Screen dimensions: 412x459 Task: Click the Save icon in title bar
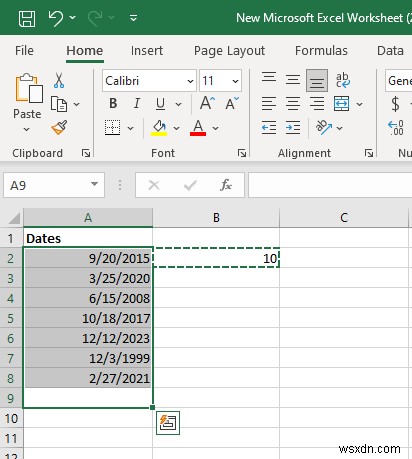(x=27, y=18)
